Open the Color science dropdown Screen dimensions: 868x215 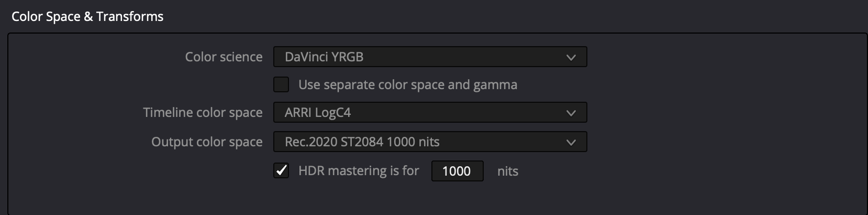(x=429, y=57)
